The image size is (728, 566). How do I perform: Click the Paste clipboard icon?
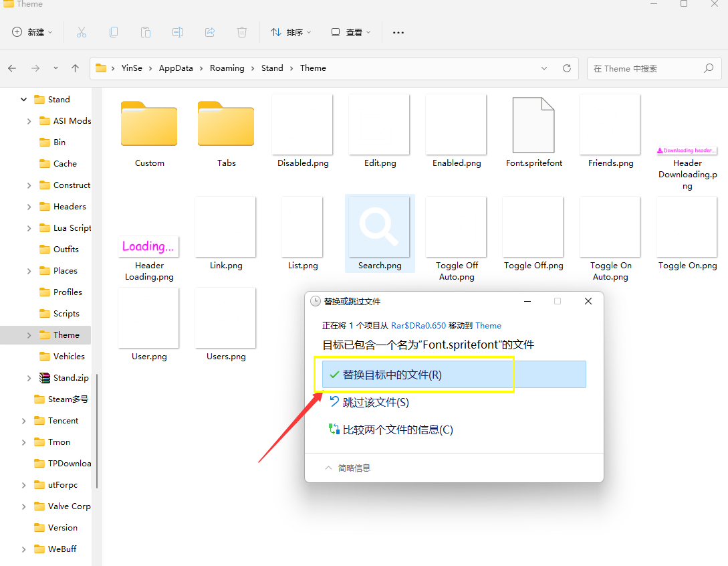[x=146, y=32]
